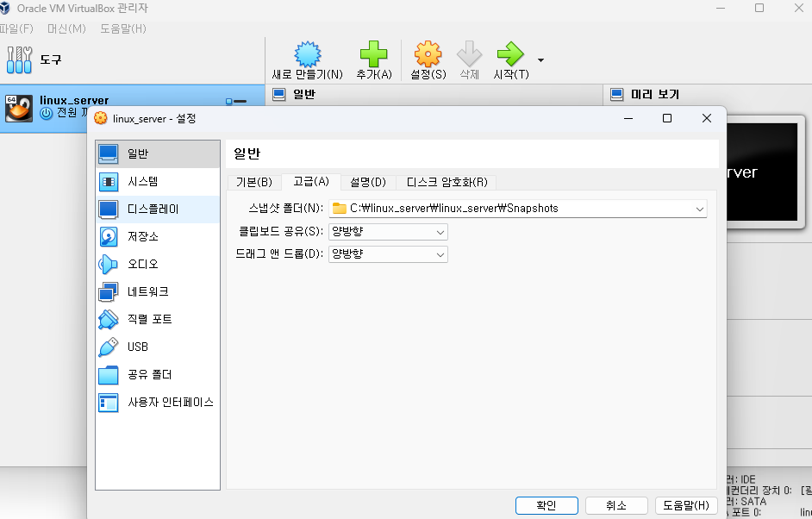Screen dimensions: 812x519
Task: Expand the 스냅샷 폴더 path dropdown
Action: [x=700, y=209]
